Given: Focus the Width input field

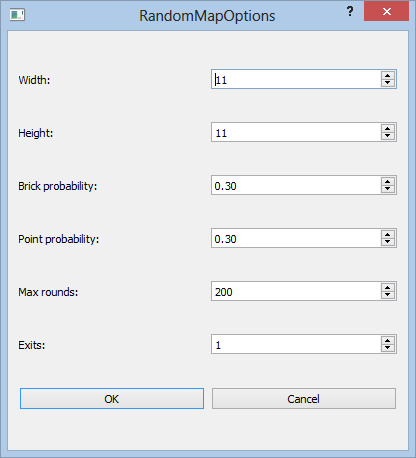Looking at the screenshot, I should (x=296, y=79).
